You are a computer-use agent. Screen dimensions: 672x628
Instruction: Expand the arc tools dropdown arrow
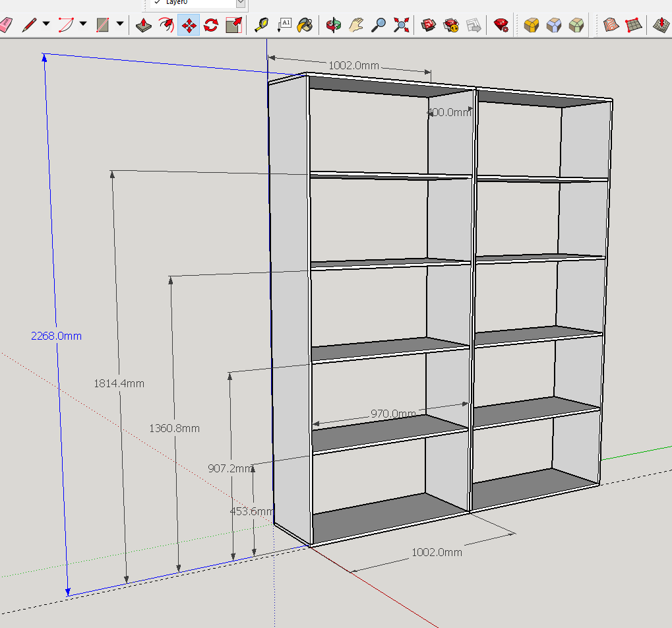click(83, 24)
